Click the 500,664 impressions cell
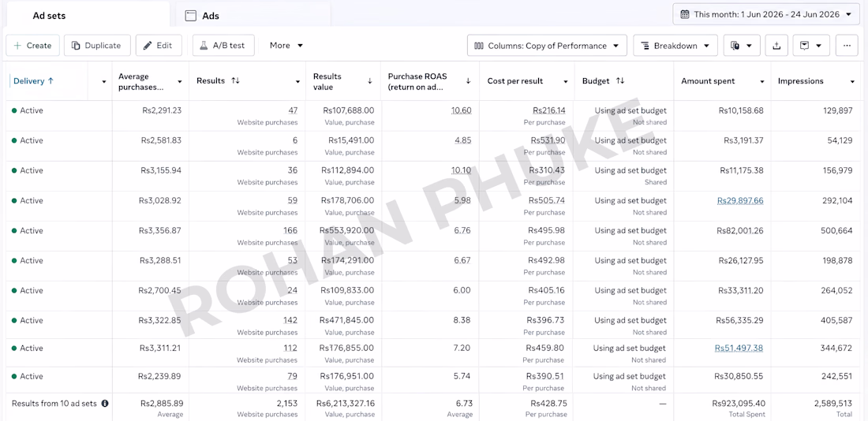Screen dimensions: 868x421 (x=836, y=231)
